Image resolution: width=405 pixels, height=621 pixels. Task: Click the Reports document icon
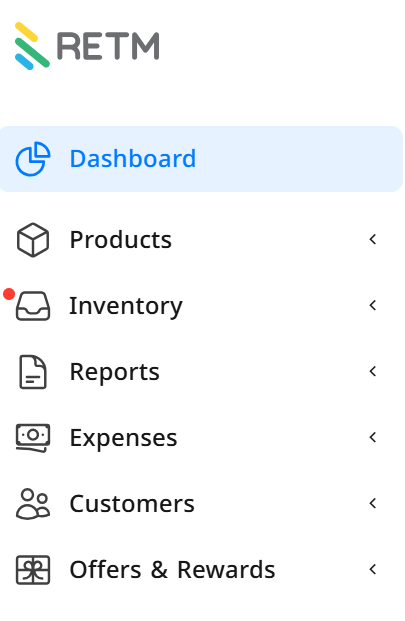pos(33,372)
